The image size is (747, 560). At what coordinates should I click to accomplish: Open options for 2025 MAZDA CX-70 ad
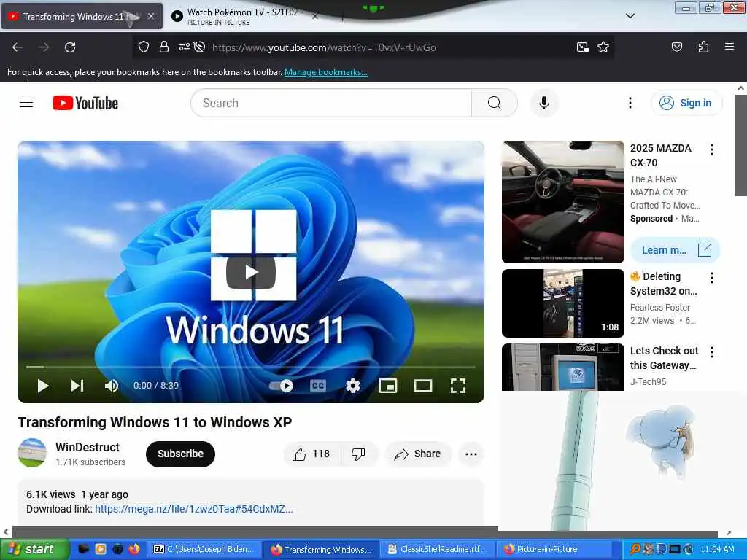point(712,149)
